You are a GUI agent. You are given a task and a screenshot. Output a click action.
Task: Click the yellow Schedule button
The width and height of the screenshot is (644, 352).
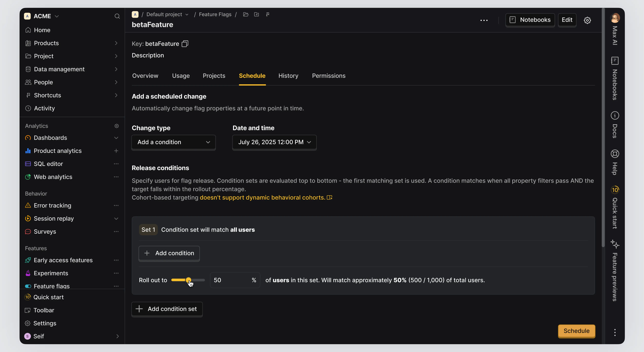coord(576,331)
